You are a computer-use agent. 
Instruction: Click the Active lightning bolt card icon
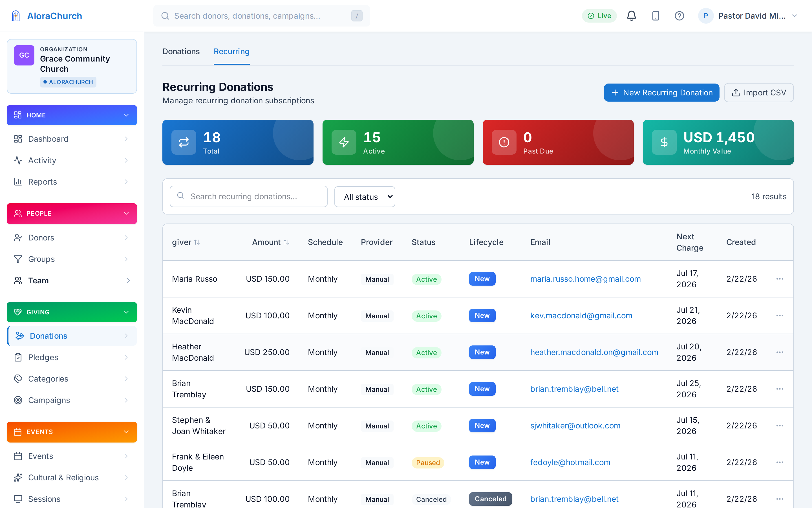[x=344, y=142]
